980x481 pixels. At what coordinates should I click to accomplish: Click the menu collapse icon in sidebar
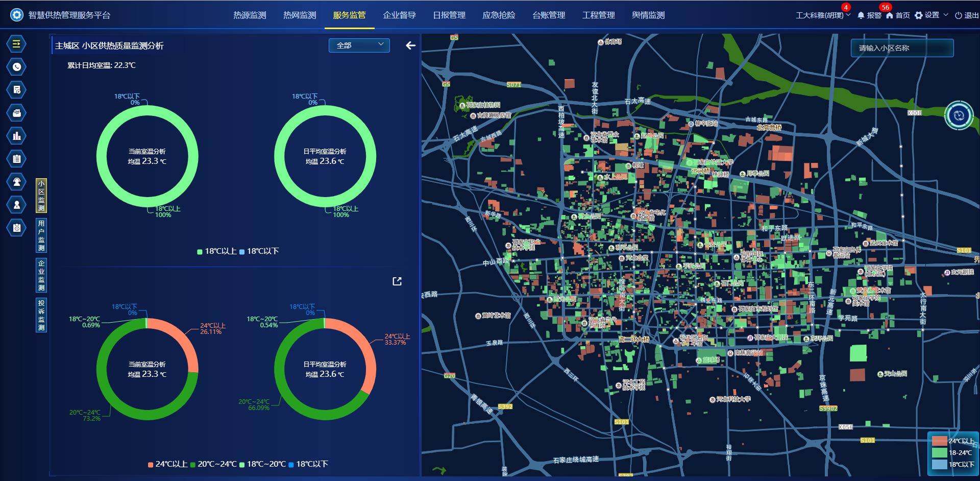point(16,44)
